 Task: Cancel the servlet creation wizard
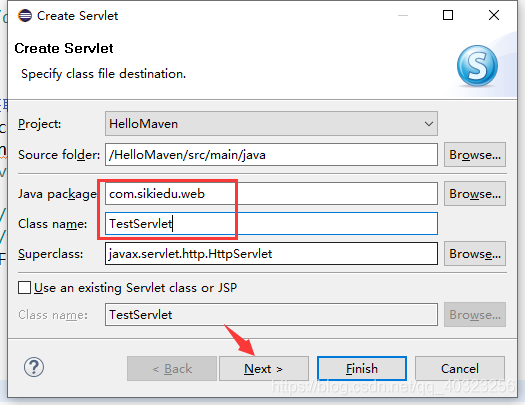click(x=460, y=369)
